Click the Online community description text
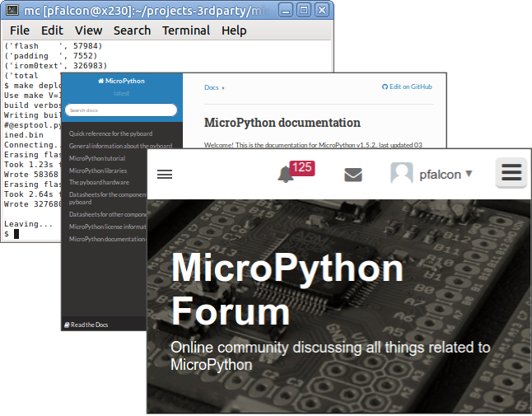Viewport: 532px width, 416px height. click(x=330, y=356)
